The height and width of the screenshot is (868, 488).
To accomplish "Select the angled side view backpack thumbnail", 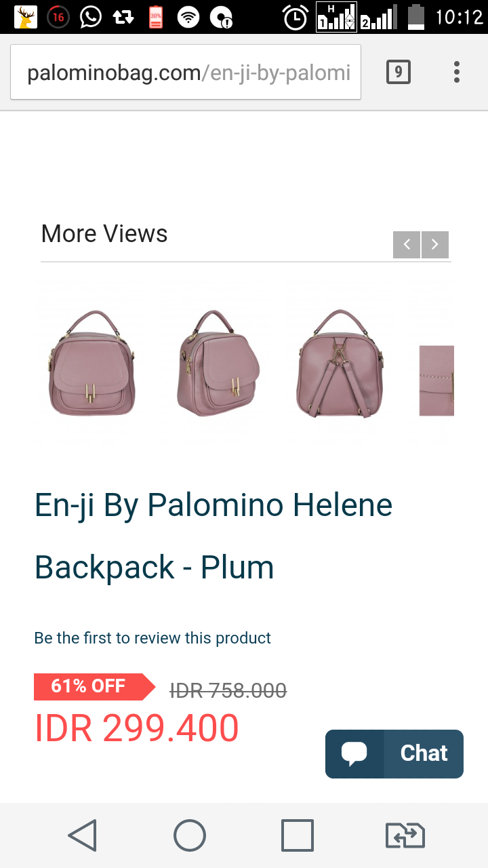I will (217, 363).
